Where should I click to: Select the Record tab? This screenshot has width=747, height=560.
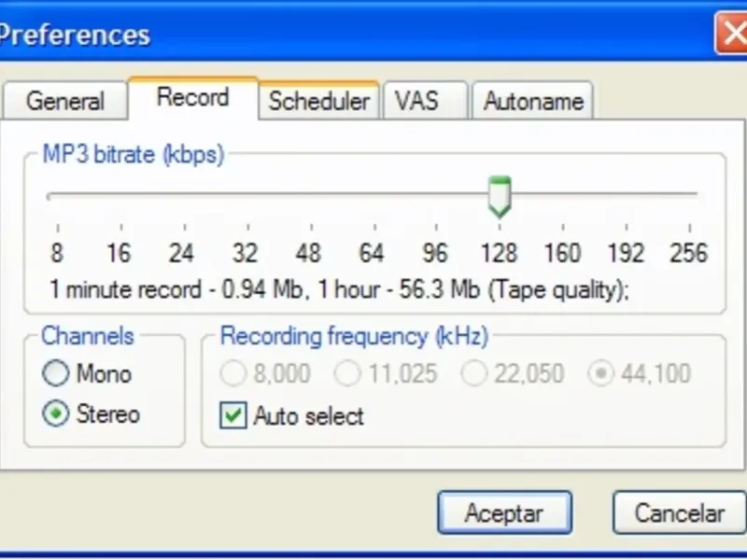tap(192, 98)
